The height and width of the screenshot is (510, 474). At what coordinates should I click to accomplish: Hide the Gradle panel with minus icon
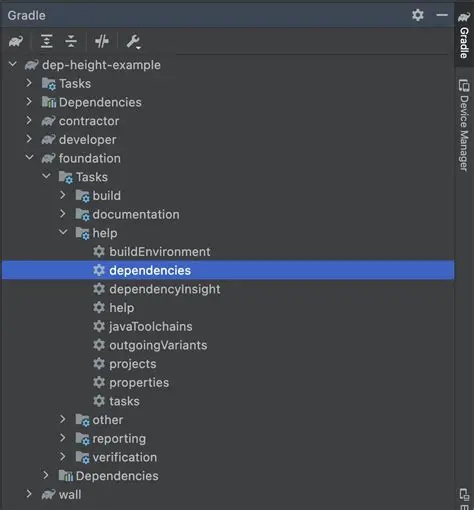pos(442,15)
